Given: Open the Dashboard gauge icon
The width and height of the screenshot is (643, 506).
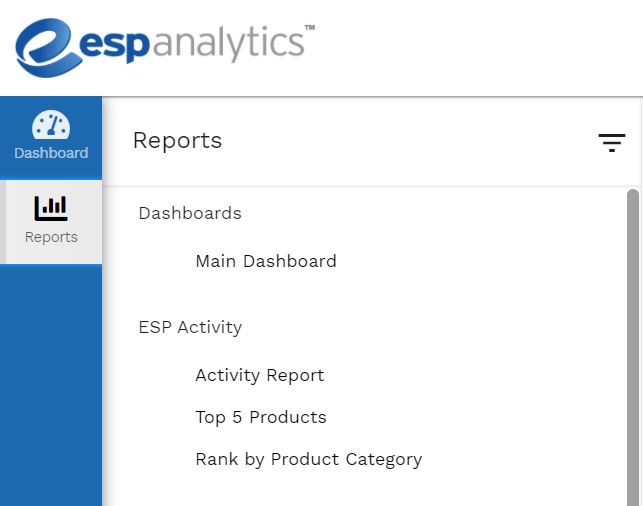Looking at the screenshot, I should point(51,125).
